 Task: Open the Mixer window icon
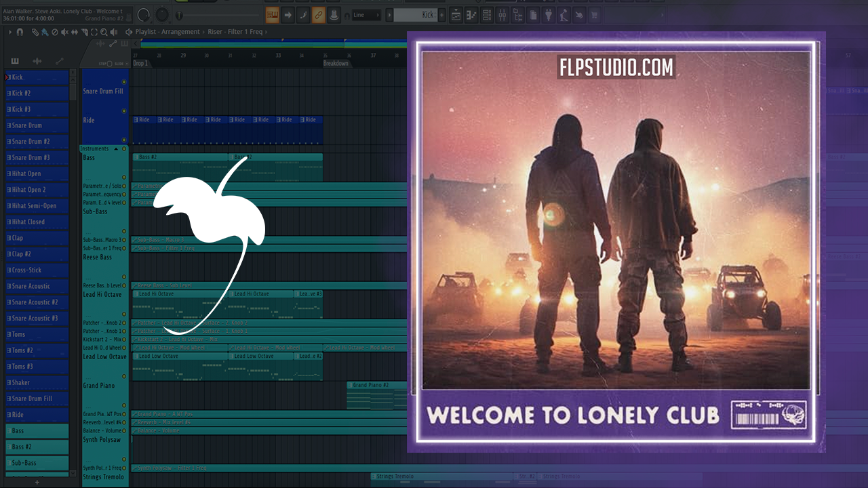(x=502, y=15)
